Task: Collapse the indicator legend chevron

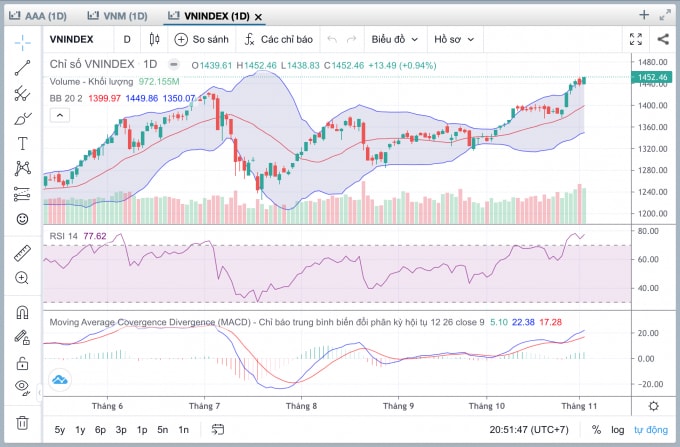Action: pos(60,115)
